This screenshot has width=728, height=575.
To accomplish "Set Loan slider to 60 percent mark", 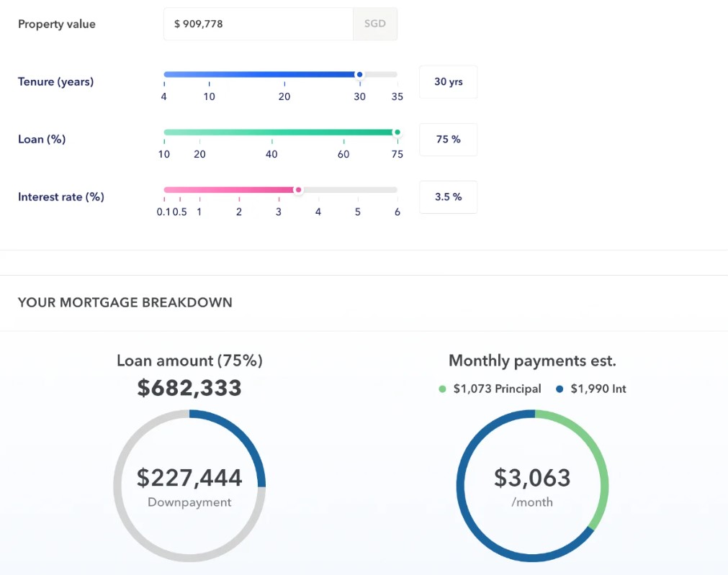I will coord(343,132).
